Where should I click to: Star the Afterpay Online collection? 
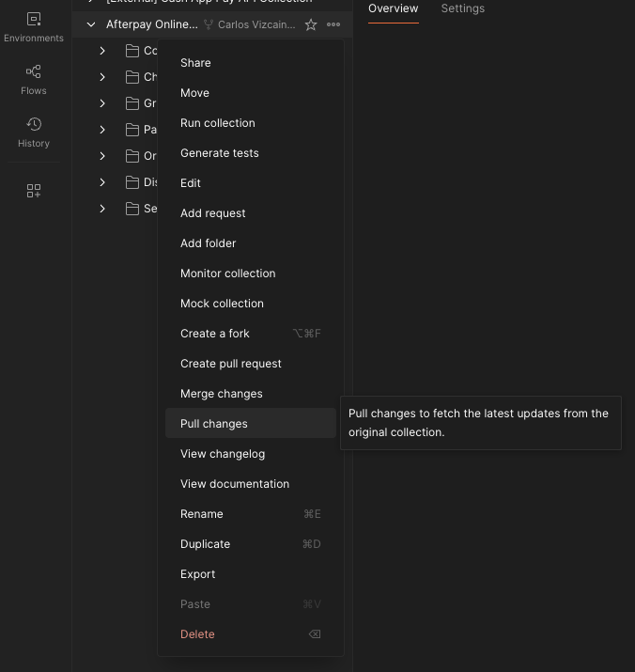click(311, 24)
